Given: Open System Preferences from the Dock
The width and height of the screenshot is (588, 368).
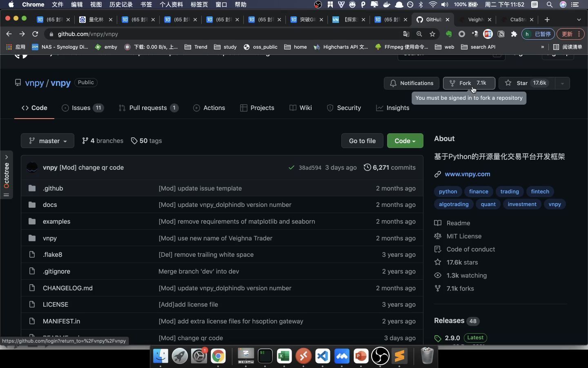Looking at the screenshot, I should 199,356.
